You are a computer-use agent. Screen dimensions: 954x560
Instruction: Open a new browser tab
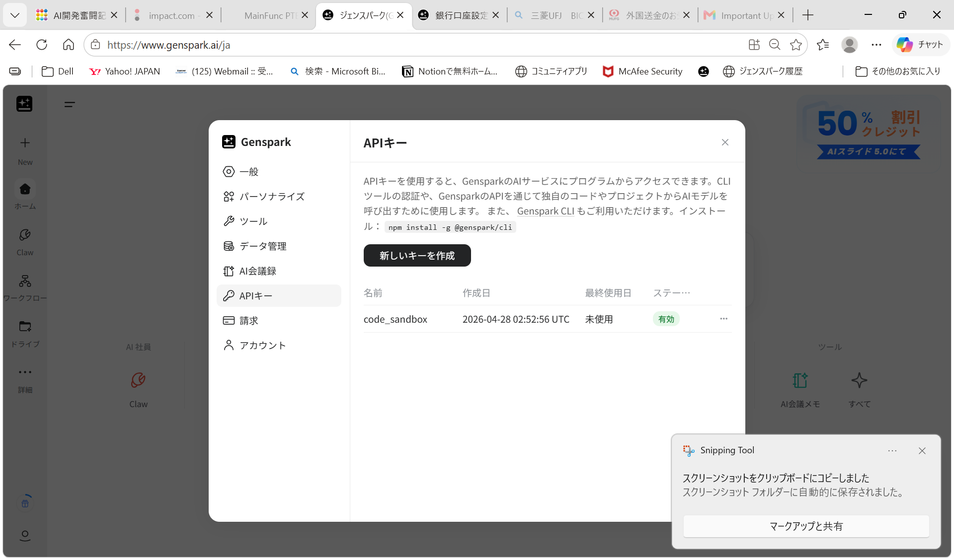pos(808,15)
